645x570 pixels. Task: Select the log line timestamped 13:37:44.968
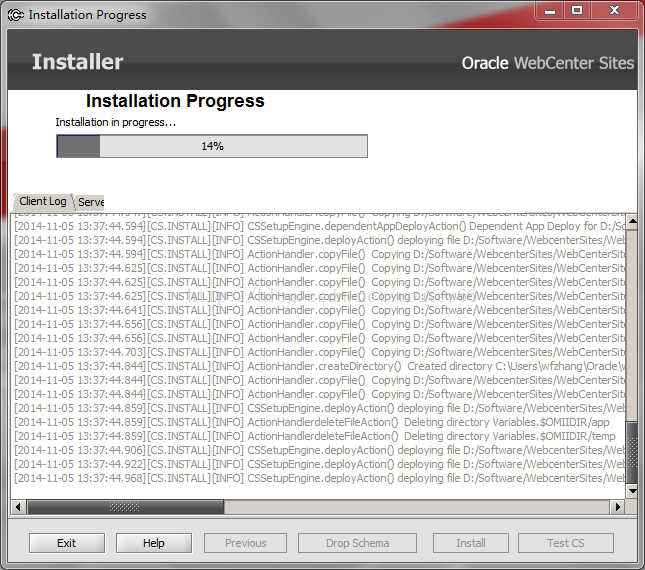(319, 478)
